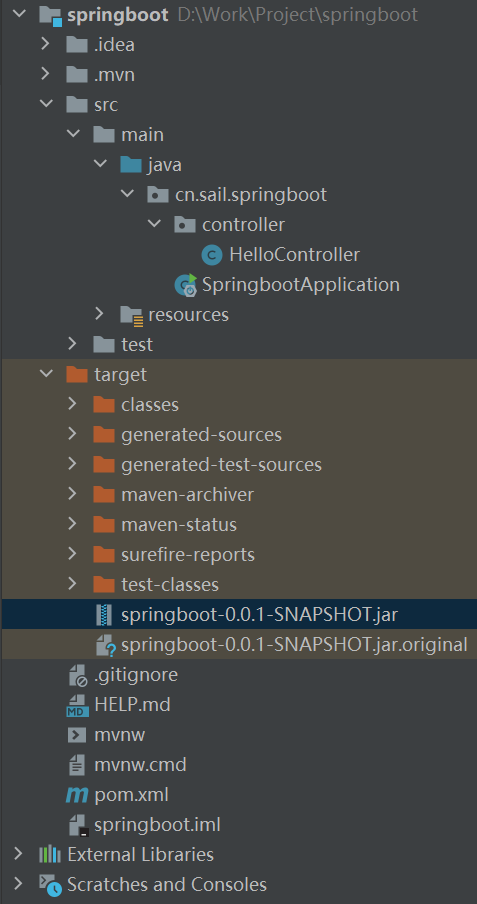The image size is (477, 904).
Task: Click the jar.original unknown file icon
Action: point(106,646)
